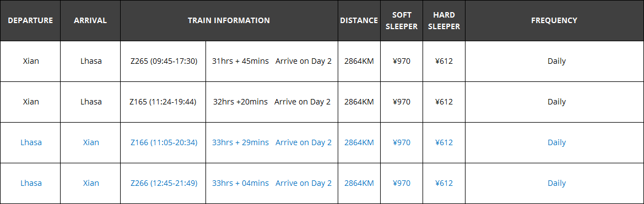Click the DEPARTURE column header
This screenshot has height=204, width=644.
pyautogui.click(x=30, y=20)
